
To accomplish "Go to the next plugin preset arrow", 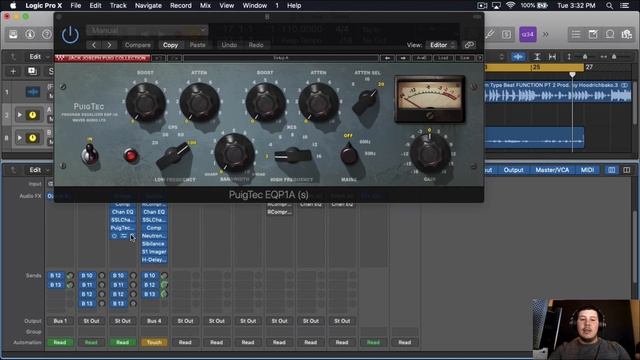I will point(109,45).
